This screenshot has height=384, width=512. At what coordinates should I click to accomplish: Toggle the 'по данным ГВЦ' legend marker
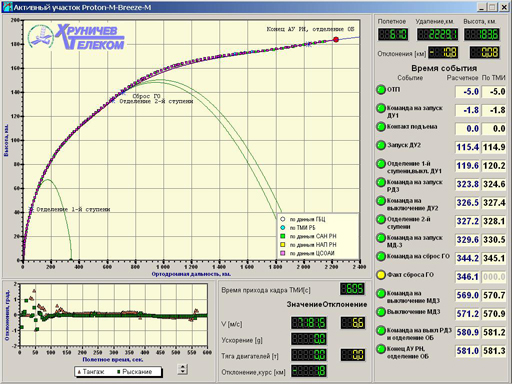283,219
